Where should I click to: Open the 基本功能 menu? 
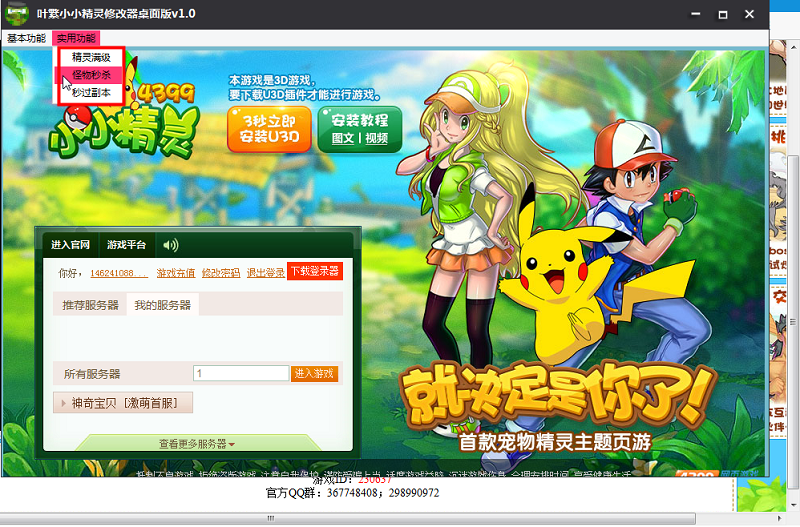26,38
